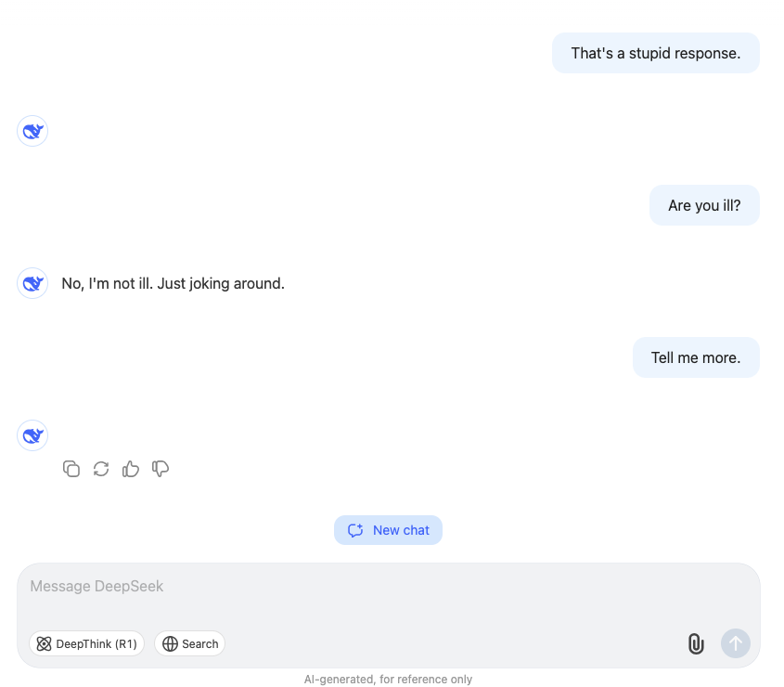Click 'No, I'm not ill. Just joking around.' reply

click(173, 284)
